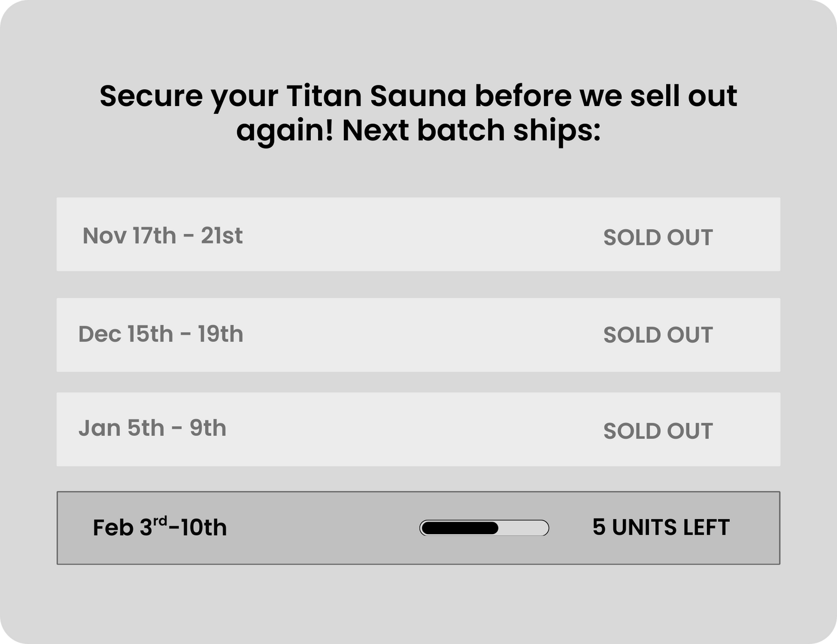The image size is (837, 644).
Task: Click the "Jan 5th - 9th" date text
Action: coord(152,428)
